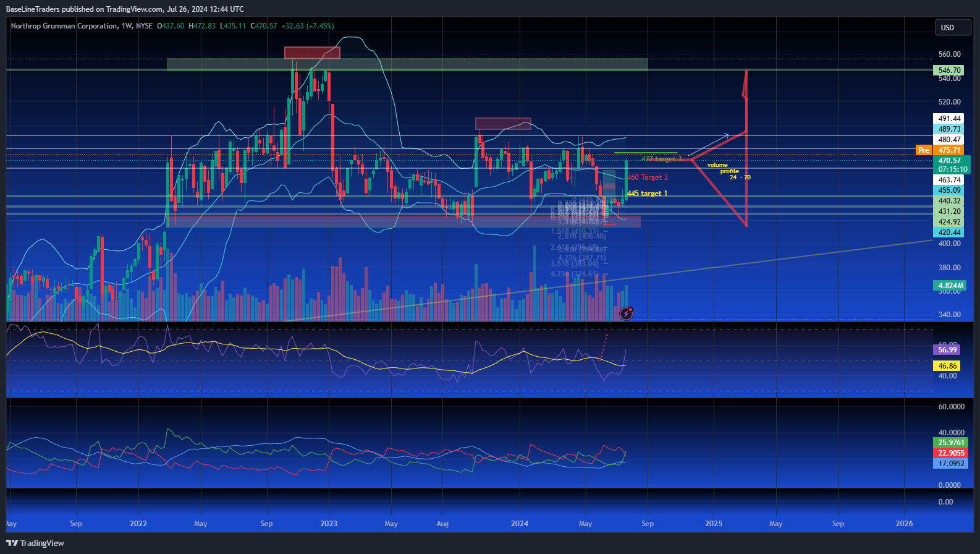Click the Northrop Grumman Corporation symbol title
The width and height of the screenshot is (980, 554).
(x=64, y=26)
